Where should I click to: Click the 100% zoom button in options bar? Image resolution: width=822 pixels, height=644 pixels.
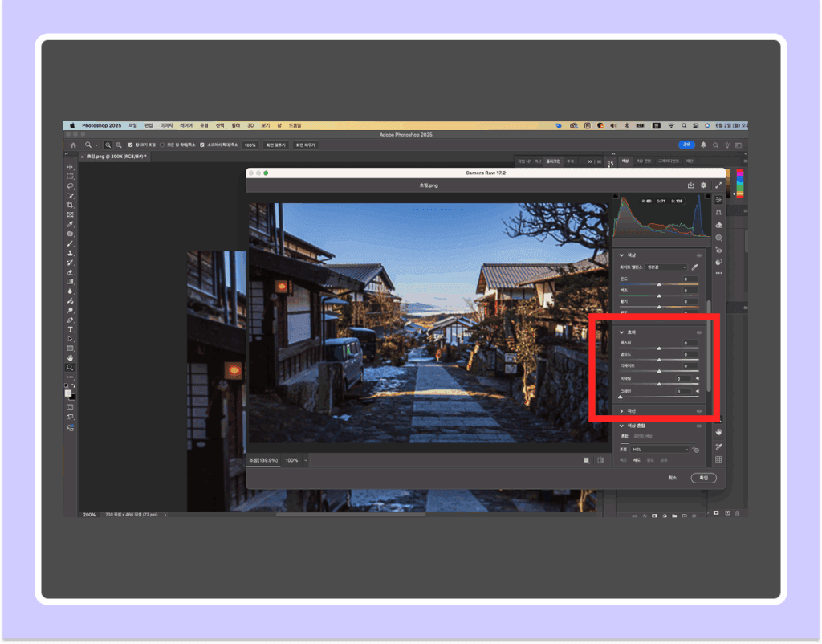coord(250,145)
